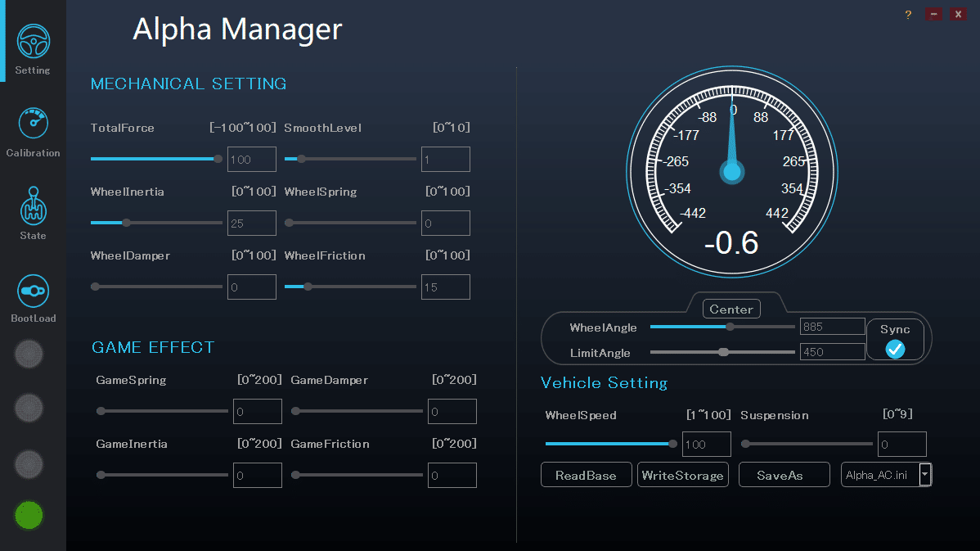This screenshot has height=551, width=980.
Task: Adjust the WheelSpeed slider
Action: (x=611, y=444)
